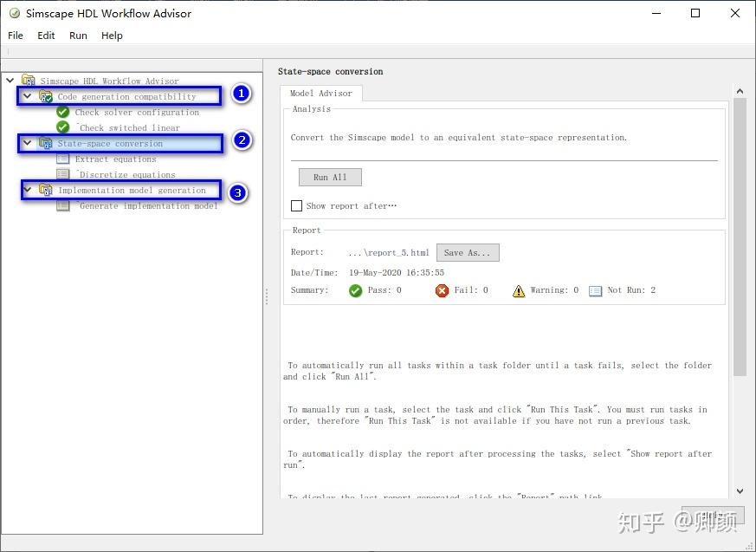Click the 'Warning: 0' summary text
756x552 pixels.
pos(554,290)
